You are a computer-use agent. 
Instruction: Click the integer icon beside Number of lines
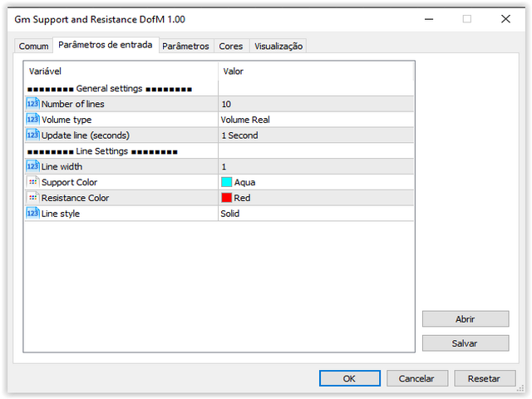click(x=32, y=104)
